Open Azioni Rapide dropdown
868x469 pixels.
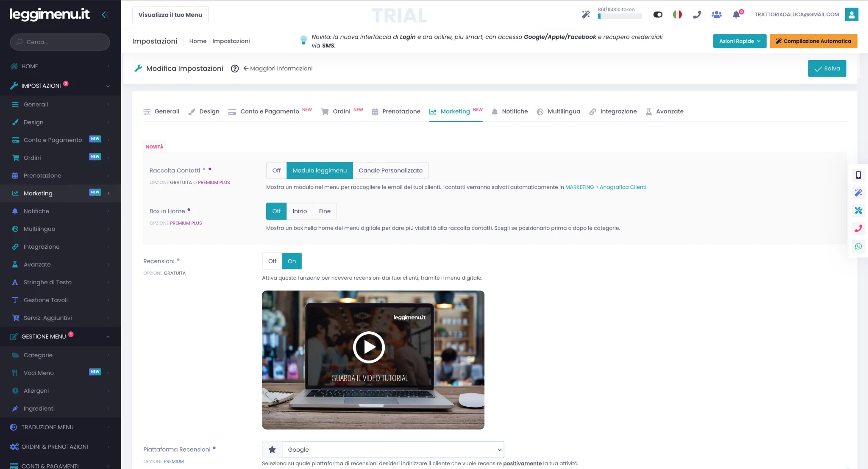click(x=740, y=41)
